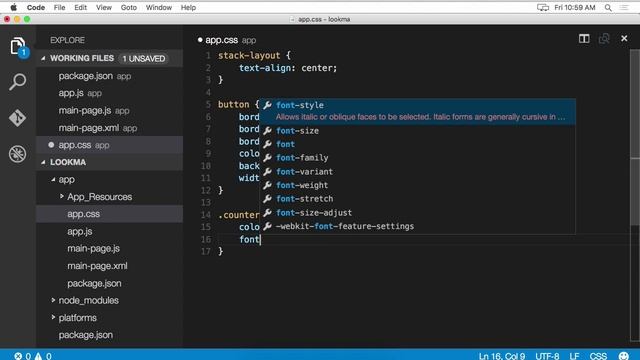The image size is (640, 360).
Task: Open the Code menu
Action: pos(36,7)
